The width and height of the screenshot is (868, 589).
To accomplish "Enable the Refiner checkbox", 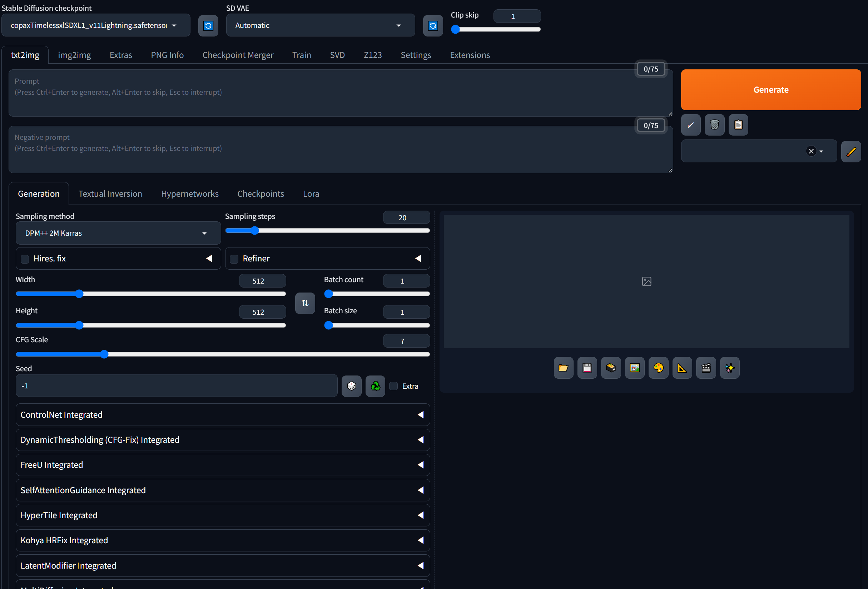I will click(234, 259).
